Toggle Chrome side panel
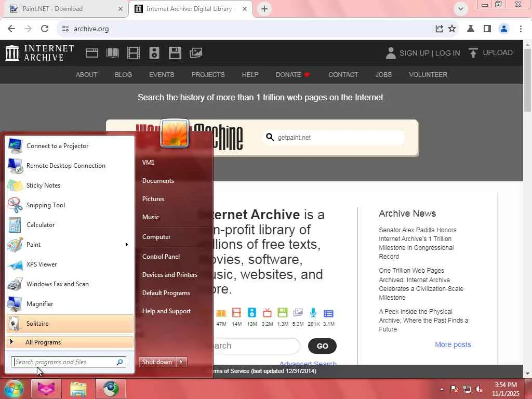The width and height of the screenshot is (532, 399). pos(487,29)
